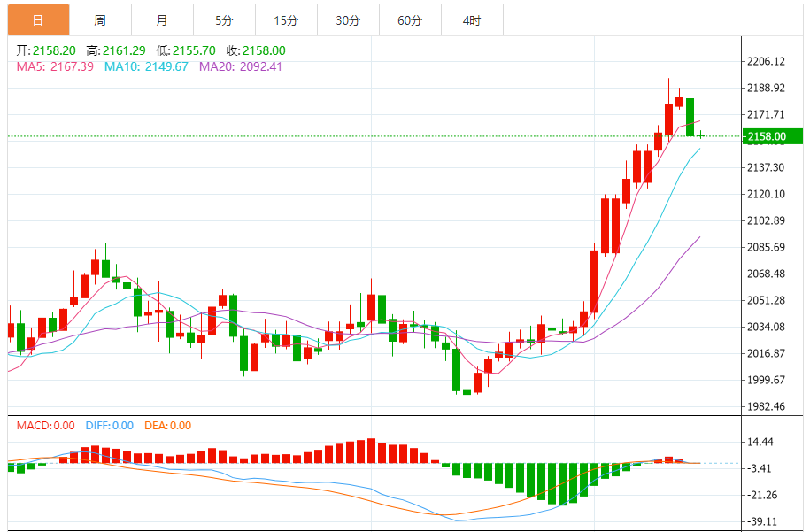This screenshot has width=810, height=532.
Task: Click the MA5: 2167.39 indicator label
Action: click(x=55, y=66)
